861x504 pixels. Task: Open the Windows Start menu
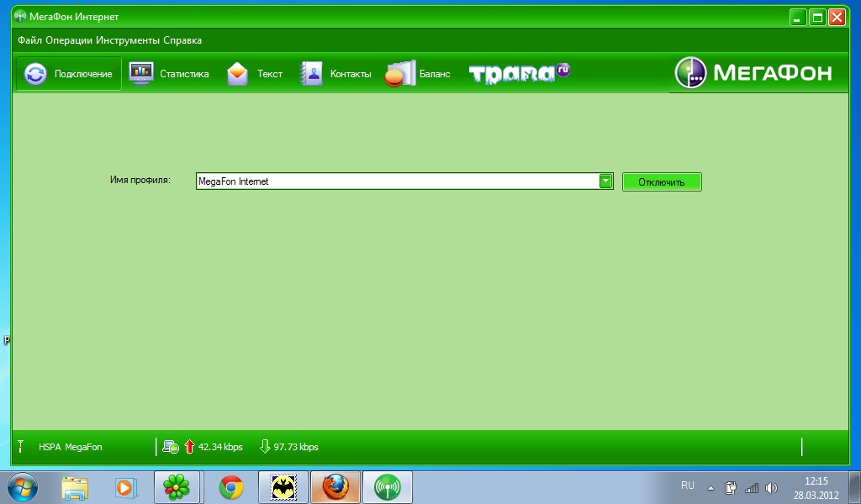[23, 487]
